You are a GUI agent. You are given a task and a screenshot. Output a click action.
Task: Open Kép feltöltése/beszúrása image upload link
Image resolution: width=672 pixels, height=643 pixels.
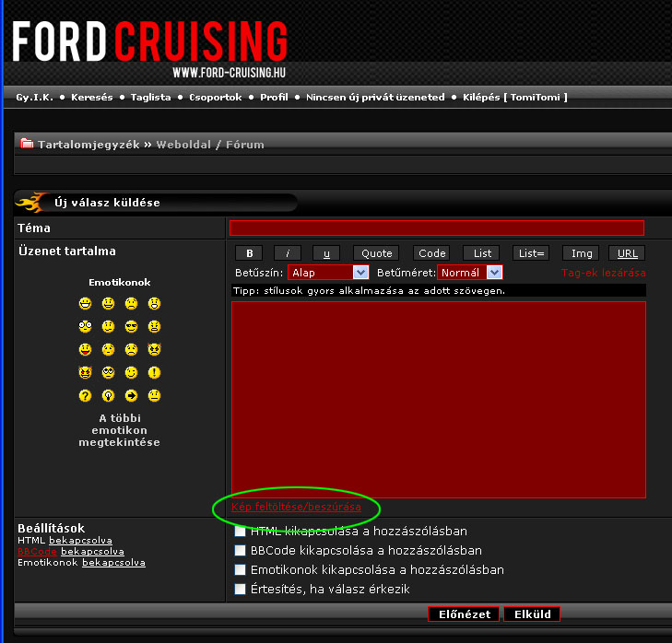(296, 507)
